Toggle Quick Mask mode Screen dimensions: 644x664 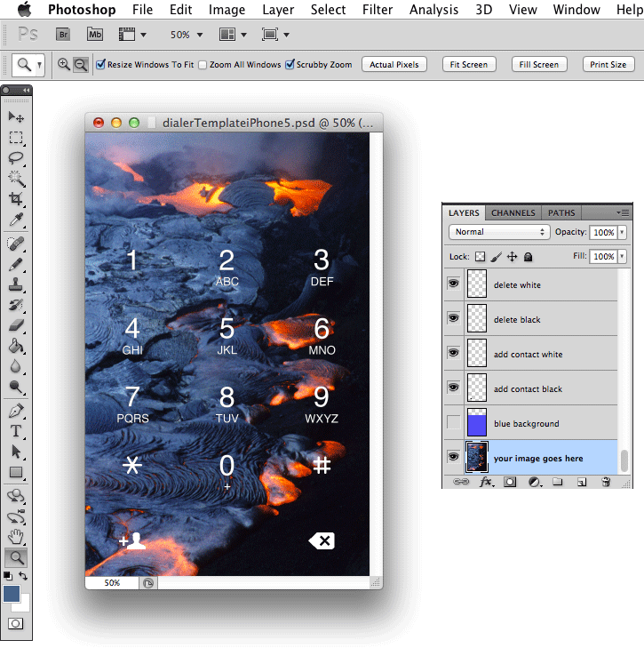(x=16, y=623)
